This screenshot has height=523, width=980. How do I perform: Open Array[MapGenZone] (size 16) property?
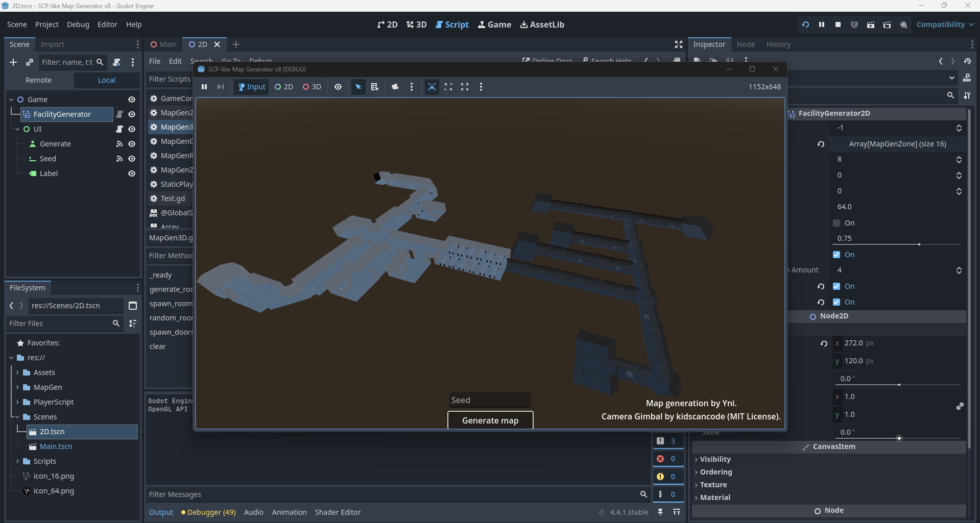[897, 144]
